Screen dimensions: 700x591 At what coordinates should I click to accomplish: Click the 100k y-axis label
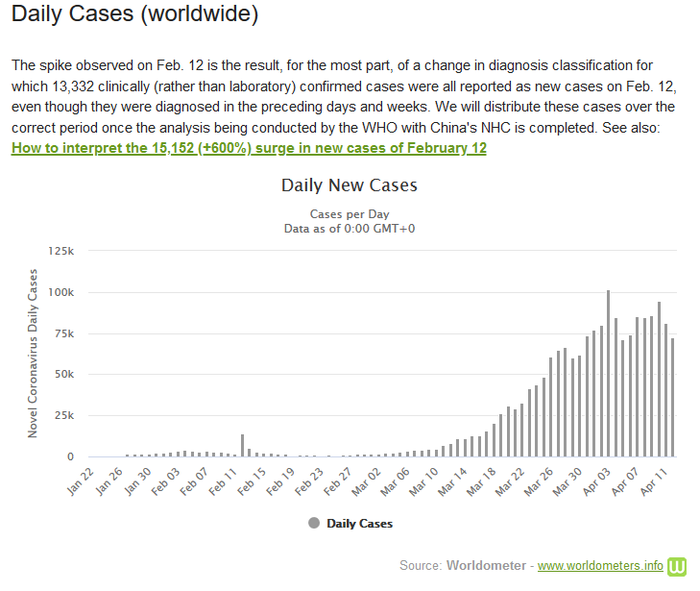point(60,292)
